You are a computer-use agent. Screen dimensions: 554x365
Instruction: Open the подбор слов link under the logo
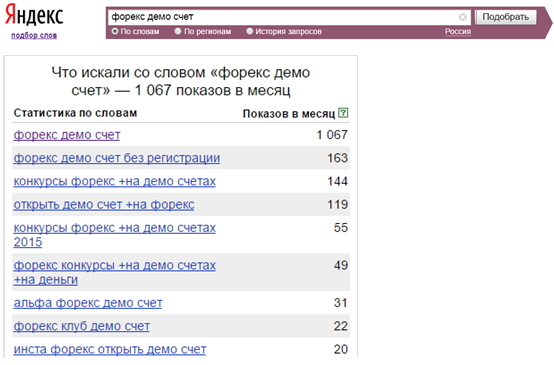pyautogui.click(x=34, y=35)
